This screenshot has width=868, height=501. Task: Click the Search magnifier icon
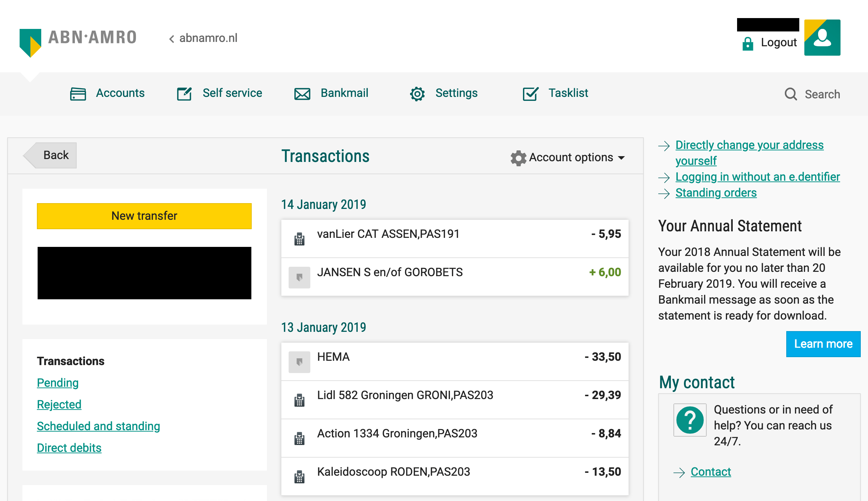791,94
